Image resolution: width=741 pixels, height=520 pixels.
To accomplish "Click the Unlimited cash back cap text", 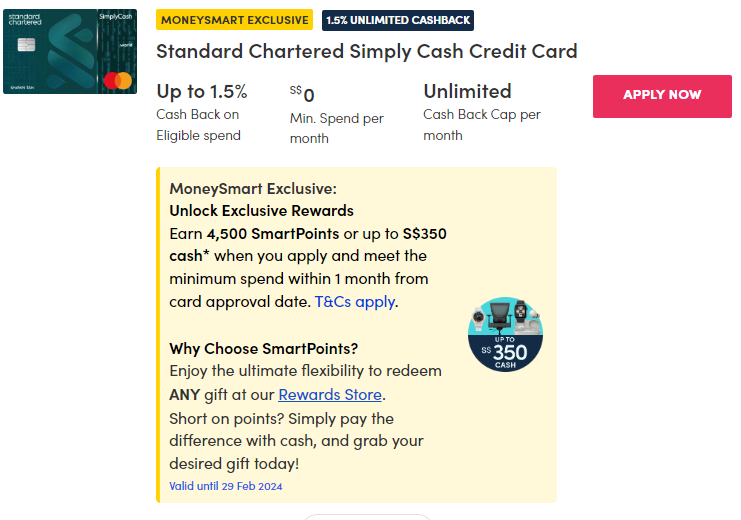I will pos(467,91).
